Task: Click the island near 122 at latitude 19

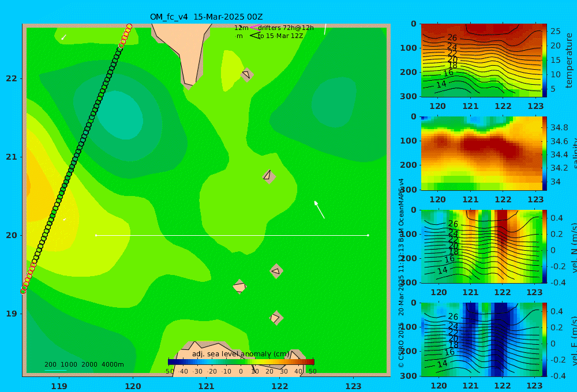Action: pyautogui.click(x=276, y=318)
